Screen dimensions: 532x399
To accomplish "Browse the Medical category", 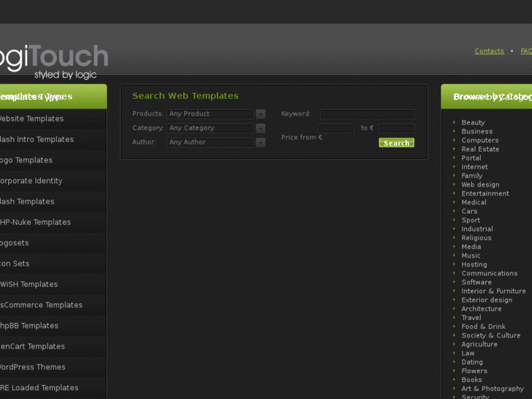I will (x=473, y=202).
